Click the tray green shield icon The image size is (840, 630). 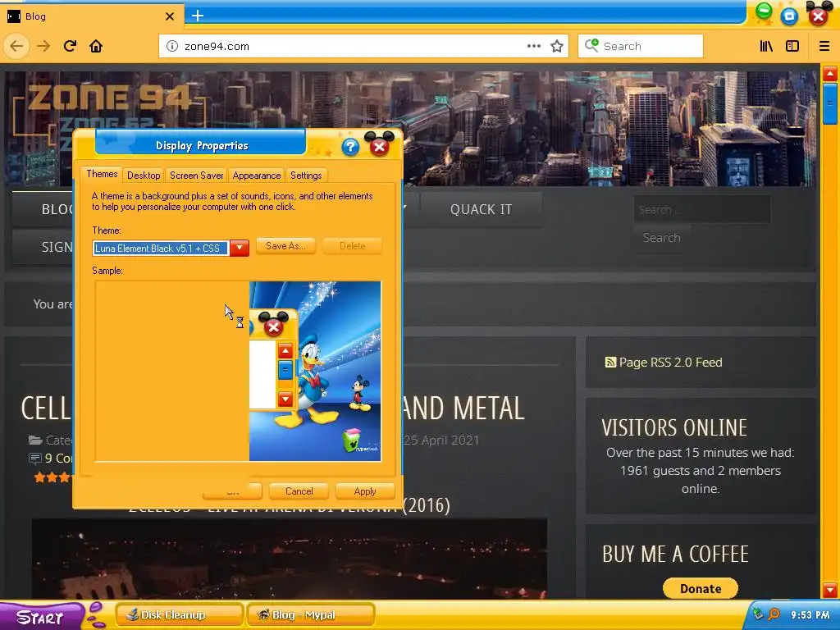point(758,614)
